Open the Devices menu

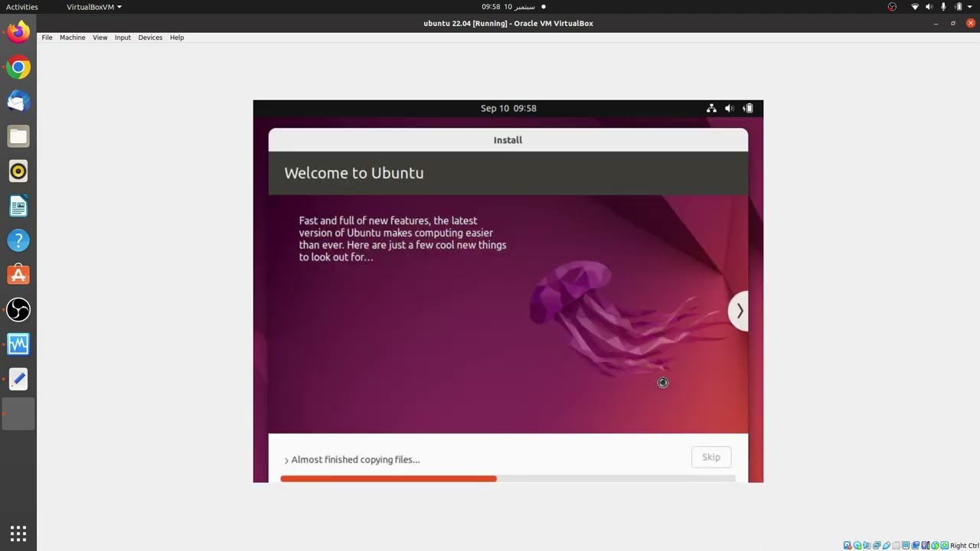(150, 37)
